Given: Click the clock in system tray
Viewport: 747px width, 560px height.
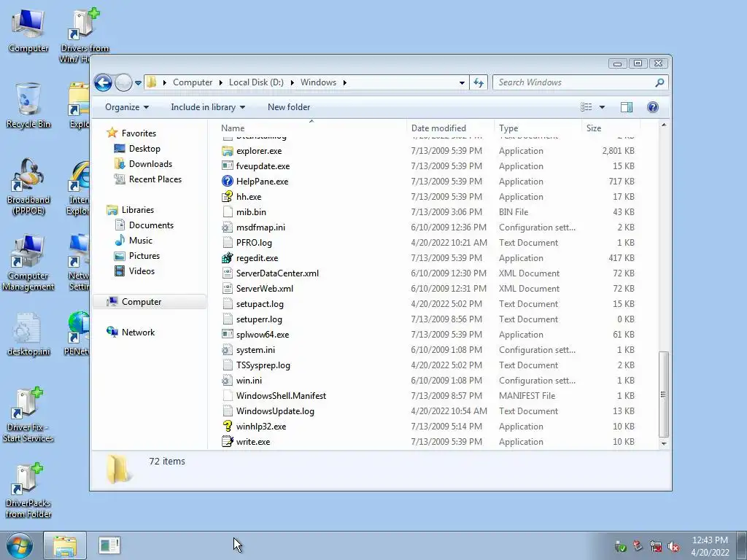Looking at the screenshot, I should tap(710, 546).
